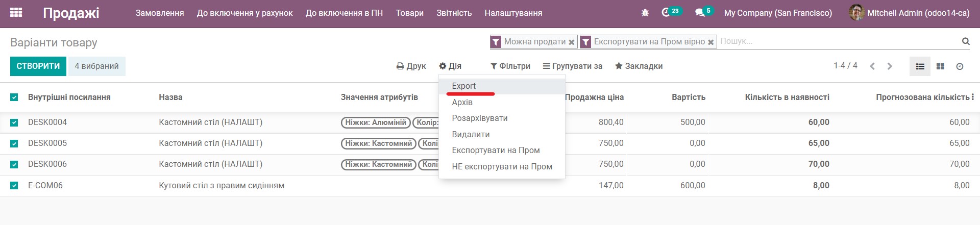Click the 800,40 sale price cell
The width and height of the screenshot is (980, 225).
(x=611, y=122)
